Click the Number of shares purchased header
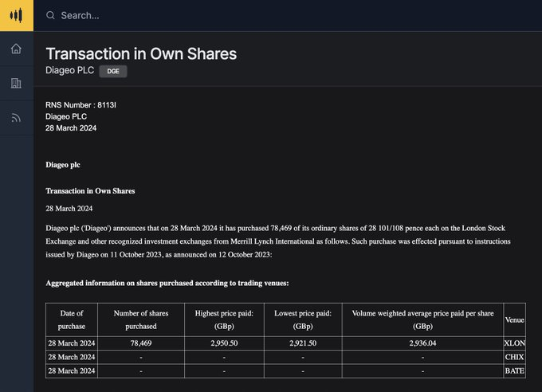 [141, 319]
